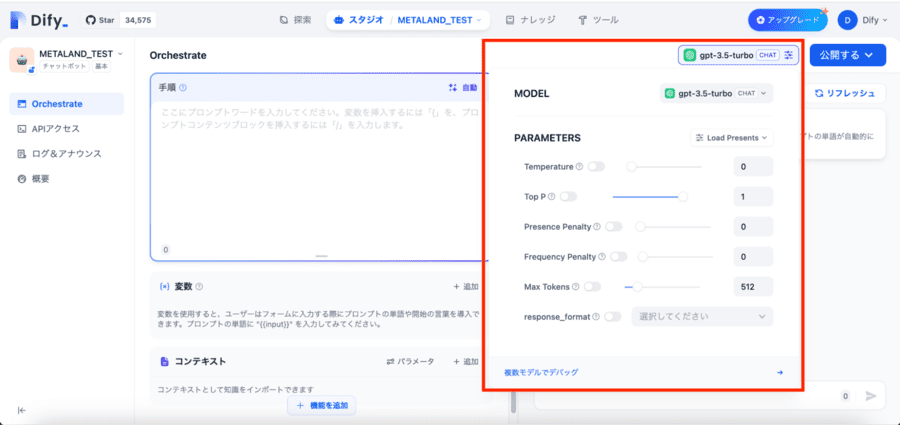Click the arrow icon beside 複数モデルでデバッグ

[x=780, y=372]
